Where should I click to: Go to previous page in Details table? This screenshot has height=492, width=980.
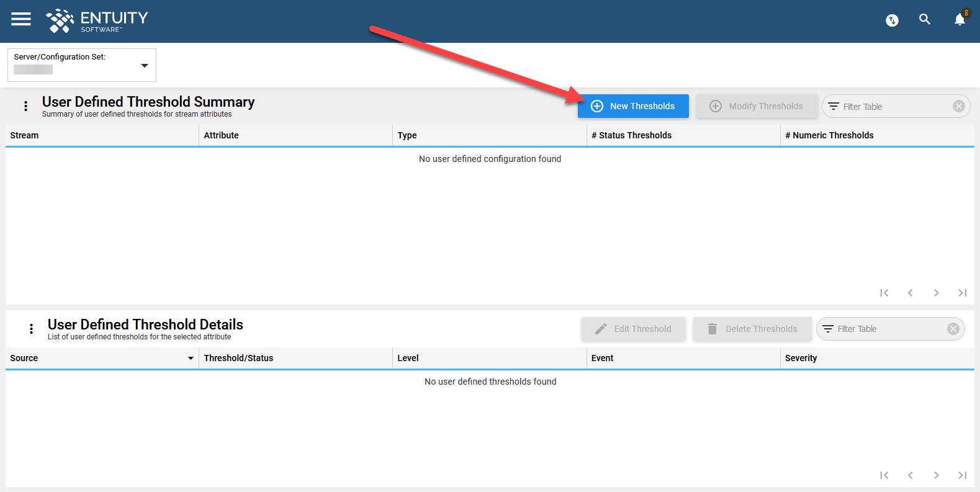click(910, 475)
